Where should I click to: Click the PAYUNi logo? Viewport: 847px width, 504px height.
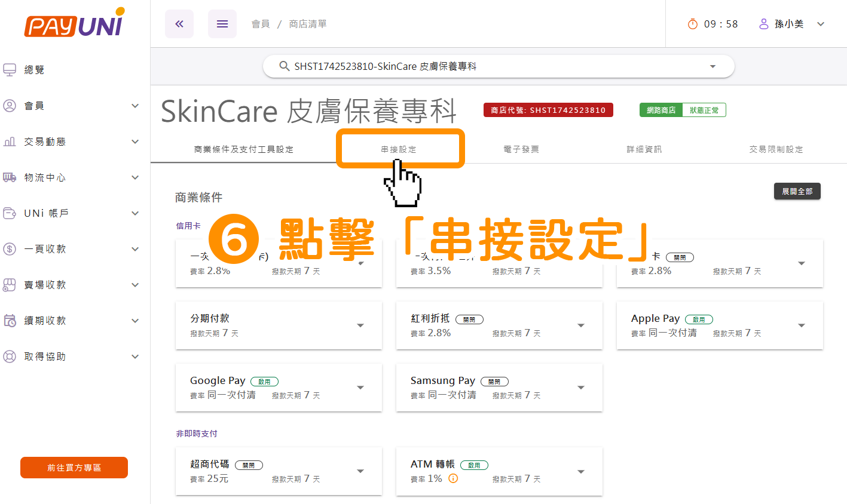[75, 23]
